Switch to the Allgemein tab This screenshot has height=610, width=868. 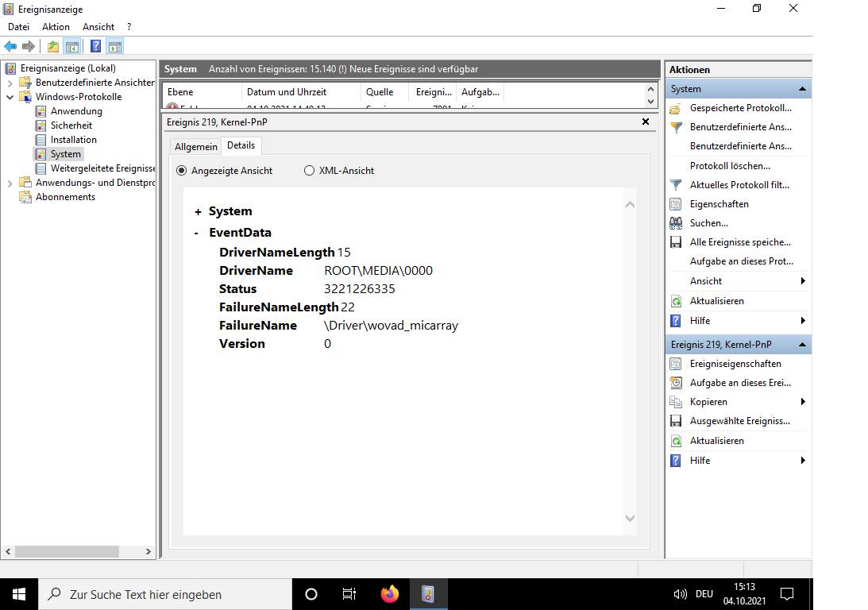195,146
